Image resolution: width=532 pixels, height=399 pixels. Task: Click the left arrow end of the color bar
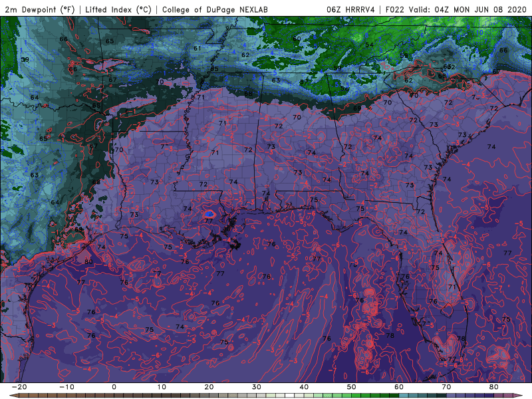click(x=13, y=396)
